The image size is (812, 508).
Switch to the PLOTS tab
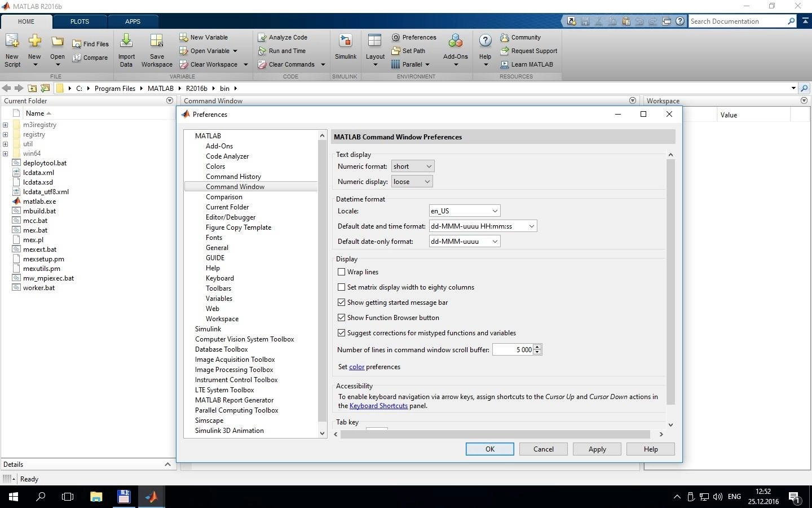pos(80,21)
